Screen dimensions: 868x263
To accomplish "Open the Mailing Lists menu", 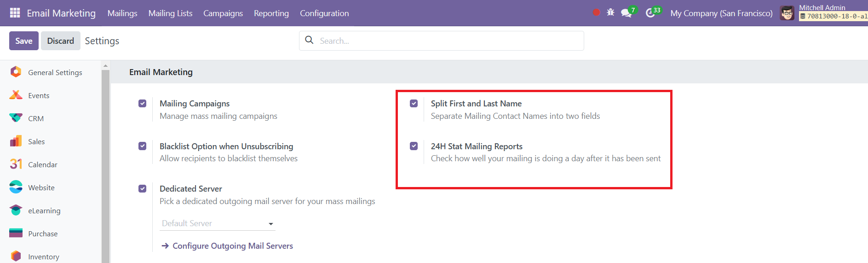I will point(170,13).
